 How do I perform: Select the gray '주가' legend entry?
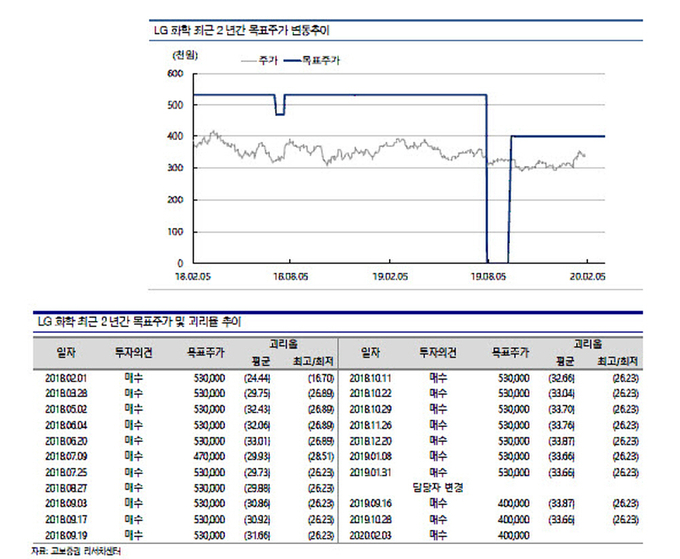pyautogui.click(x=259, y=60)
